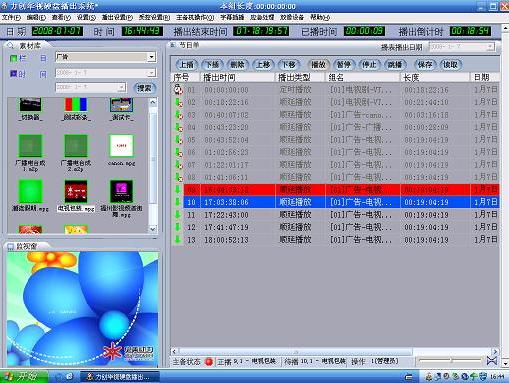
Task: Click the playlist horizontal scrollbar right arrow
Action: 495,351
